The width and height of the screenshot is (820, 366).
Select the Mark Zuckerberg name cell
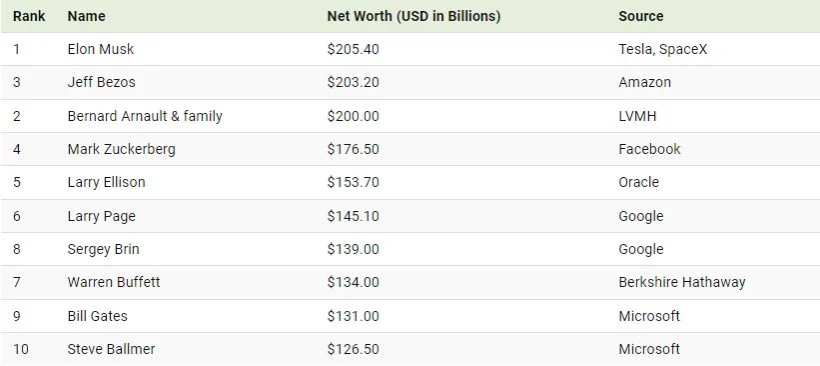(121, 149)
